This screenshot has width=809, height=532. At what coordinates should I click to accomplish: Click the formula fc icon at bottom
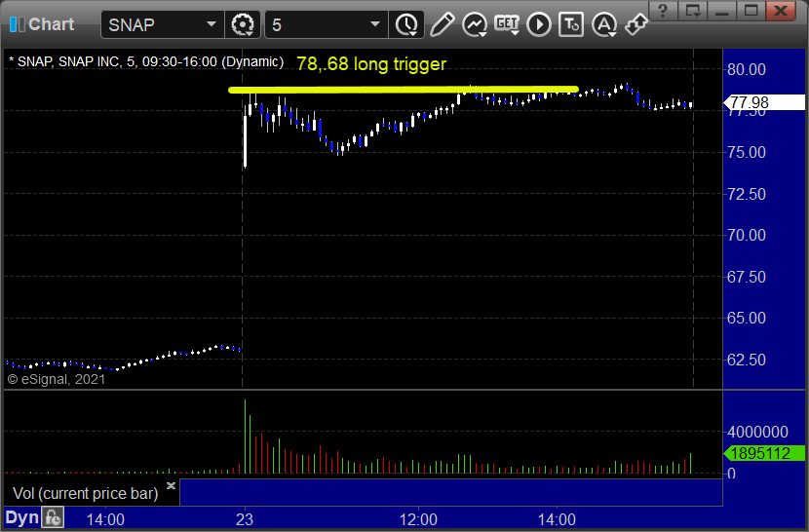point(53,517)
